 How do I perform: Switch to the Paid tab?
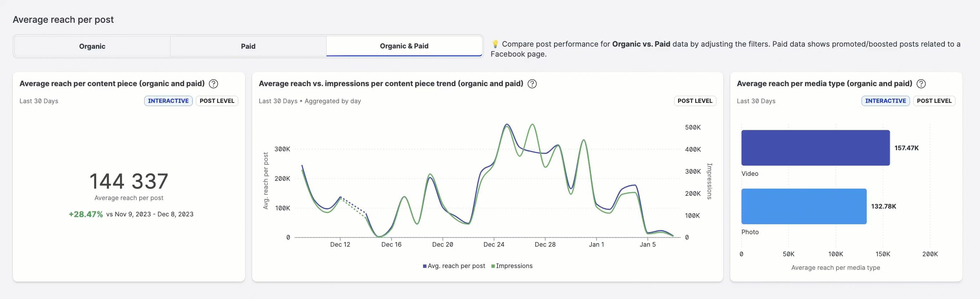pos(248,46)
